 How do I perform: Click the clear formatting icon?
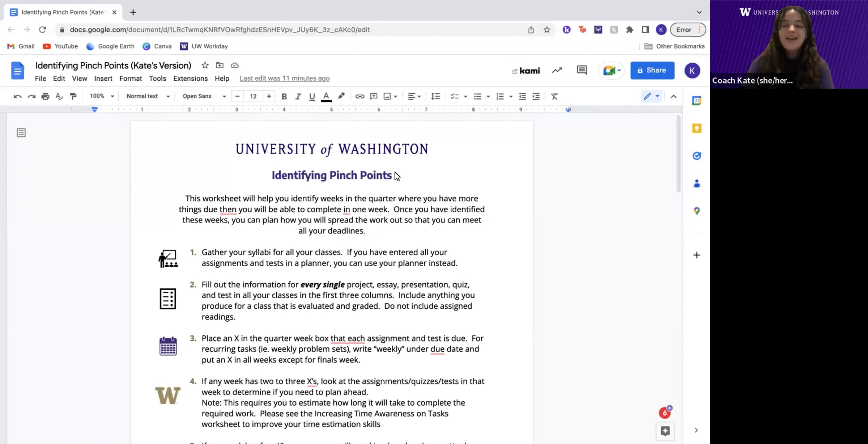(554, 96)
